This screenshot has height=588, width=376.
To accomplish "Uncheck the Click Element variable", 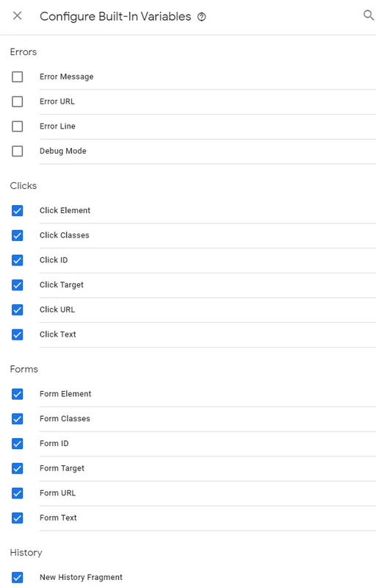I will pos(17,211).
